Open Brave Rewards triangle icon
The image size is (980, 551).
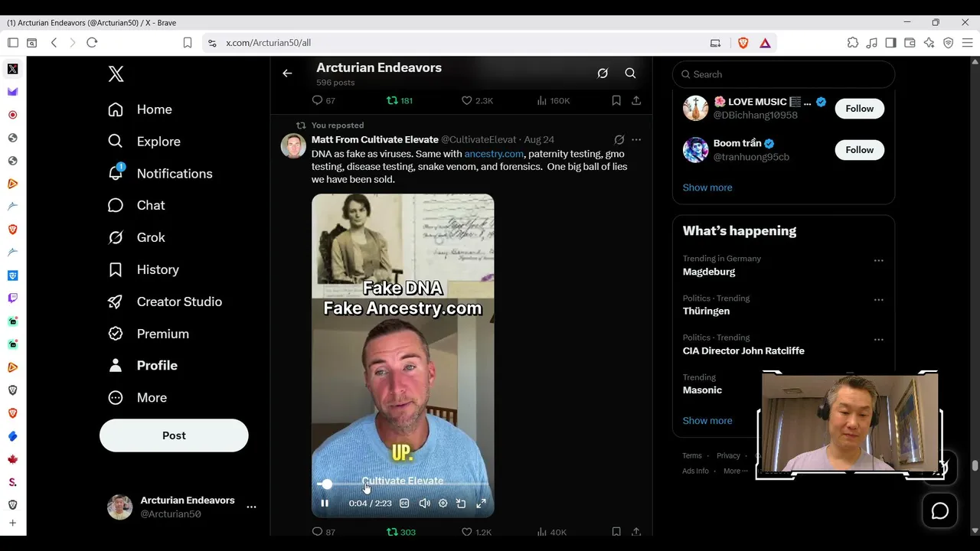(x=765, y=43)
